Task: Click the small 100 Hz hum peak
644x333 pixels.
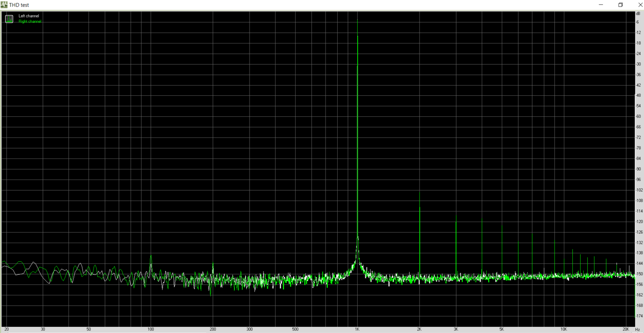Action: [x=151, y=260]
